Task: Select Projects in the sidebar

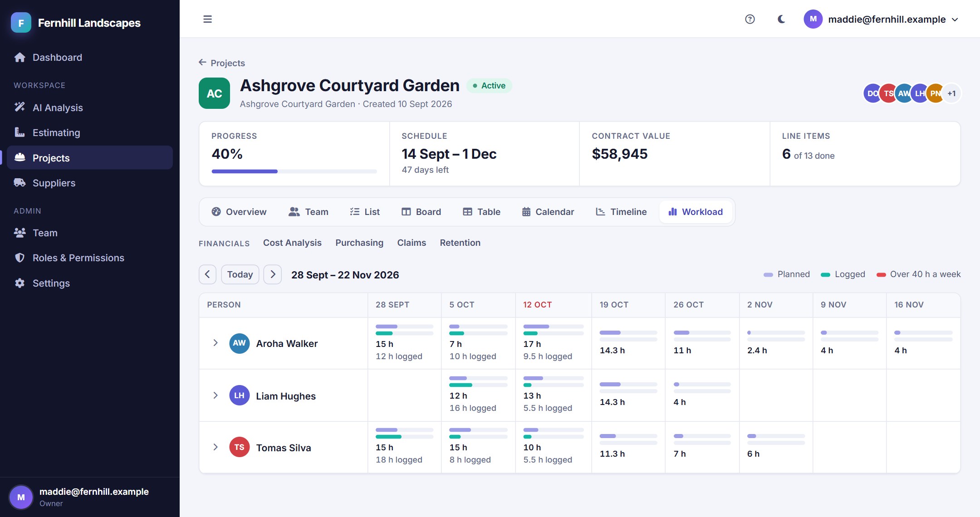Action: (89, 158)
